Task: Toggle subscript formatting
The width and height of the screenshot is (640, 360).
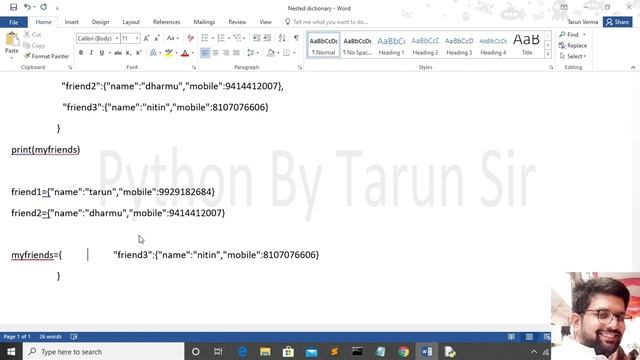Action: coord(128,53)
